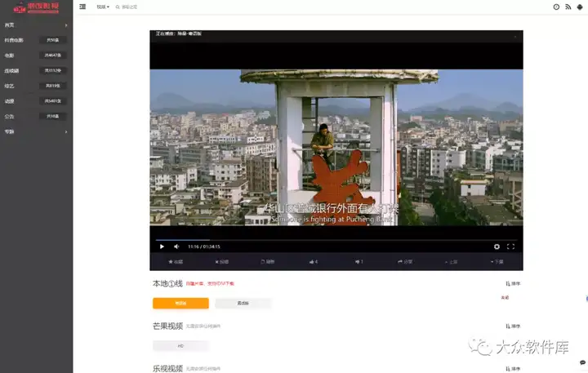
Task: Click the 11:16 / 01:34:15 time display
Action: 204,246
